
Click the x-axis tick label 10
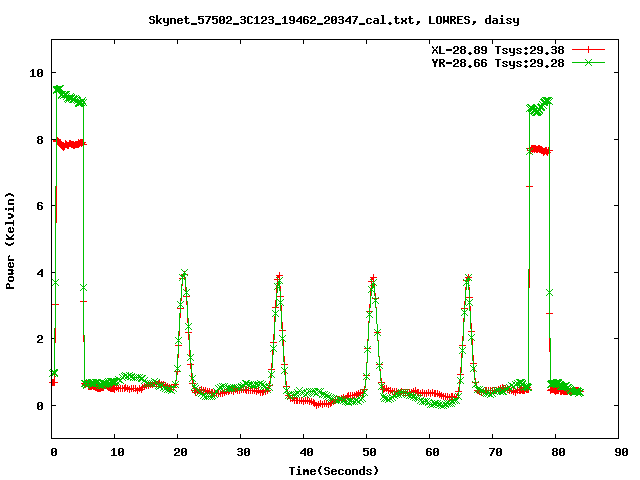(x=117, y=452)
